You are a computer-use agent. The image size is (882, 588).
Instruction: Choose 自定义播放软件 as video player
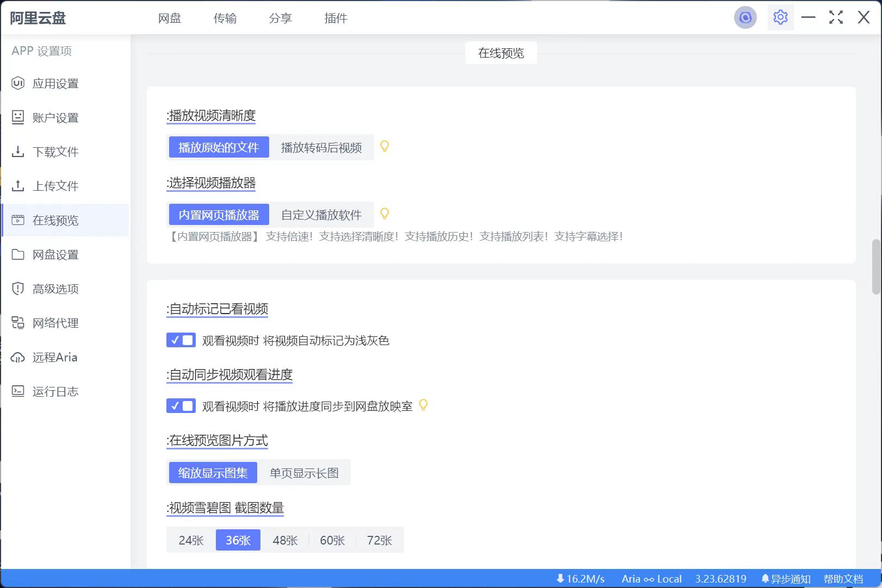(321, 215)
